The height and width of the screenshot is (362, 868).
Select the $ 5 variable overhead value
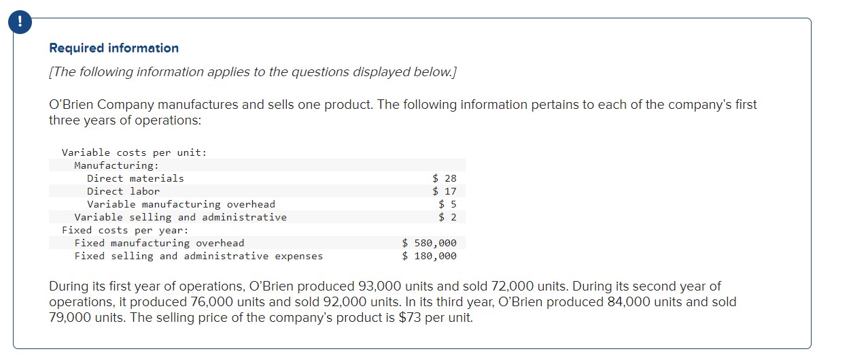click(x=447, y=204)
